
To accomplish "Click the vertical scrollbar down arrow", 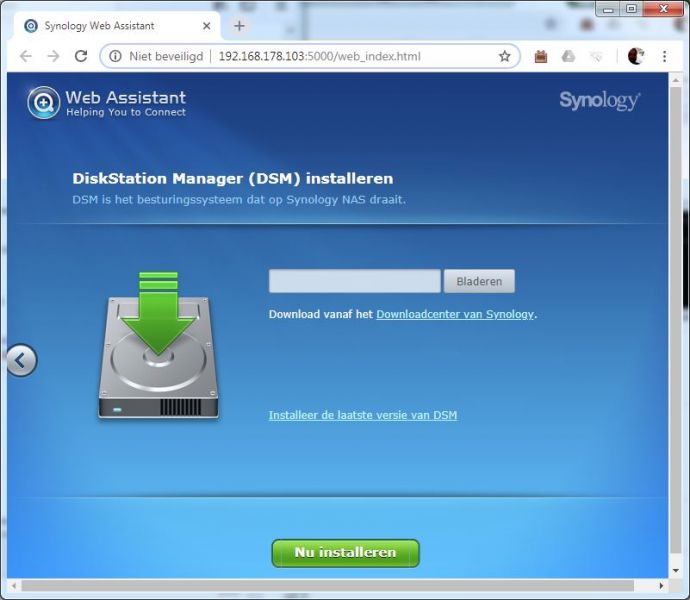I will coord(675,571).
